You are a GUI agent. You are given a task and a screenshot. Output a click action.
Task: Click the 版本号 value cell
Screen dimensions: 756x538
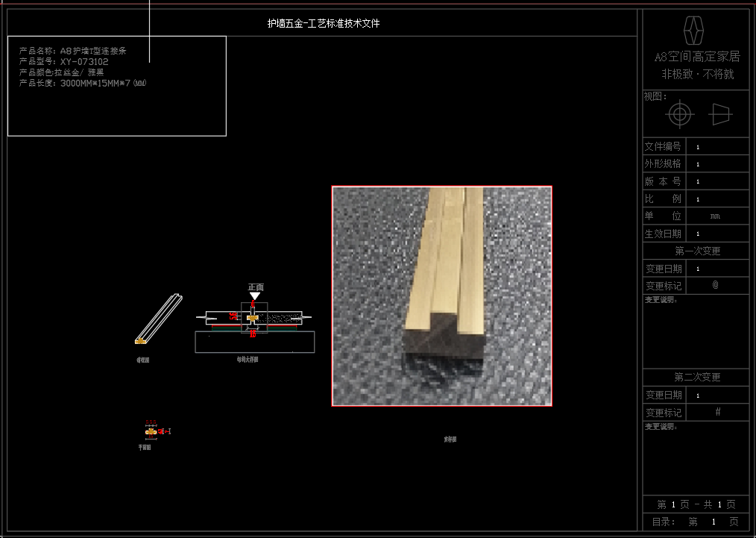716,181
